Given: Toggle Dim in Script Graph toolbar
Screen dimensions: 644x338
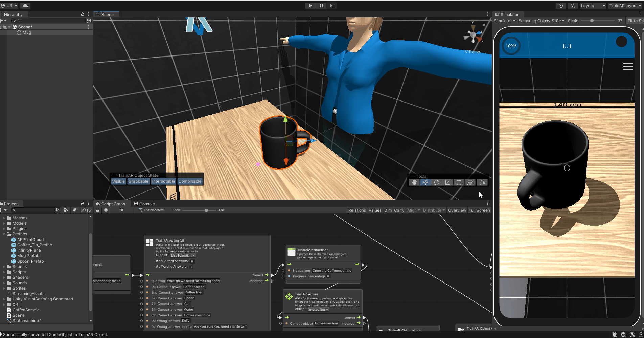Looking at the screenshot, I should pos(388,210).
